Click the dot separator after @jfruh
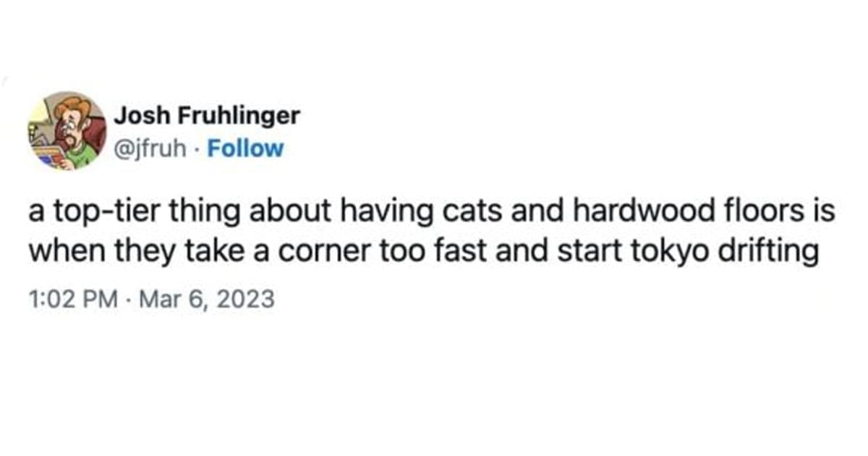Image resolution: width=868 pixels, height=456 pixels. (195, 148)
